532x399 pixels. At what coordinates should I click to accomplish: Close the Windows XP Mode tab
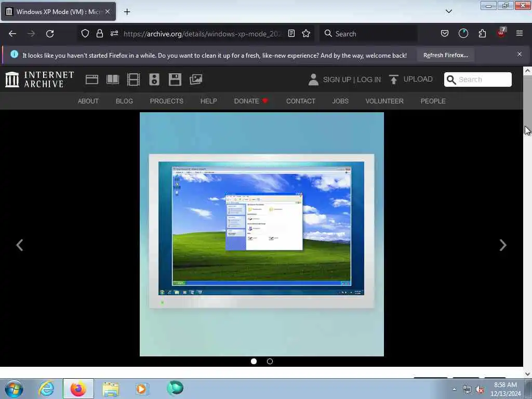[108, 11]
